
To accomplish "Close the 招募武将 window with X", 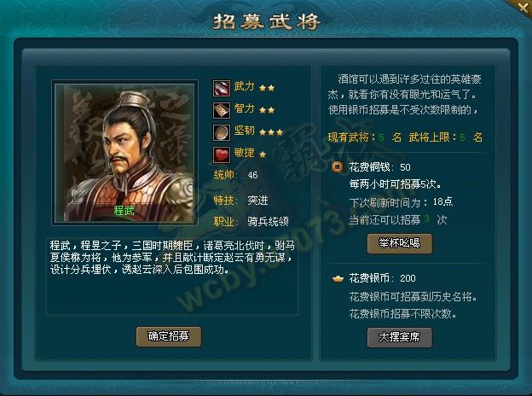I will 523,7.
